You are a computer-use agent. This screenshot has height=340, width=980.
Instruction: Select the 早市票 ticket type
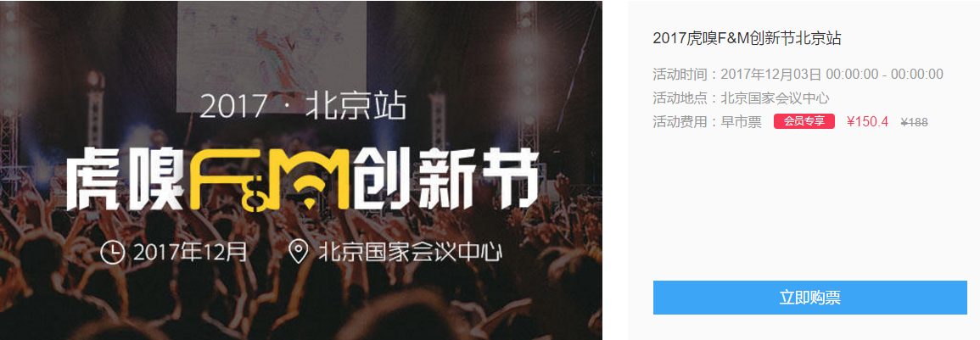point(742,122)
